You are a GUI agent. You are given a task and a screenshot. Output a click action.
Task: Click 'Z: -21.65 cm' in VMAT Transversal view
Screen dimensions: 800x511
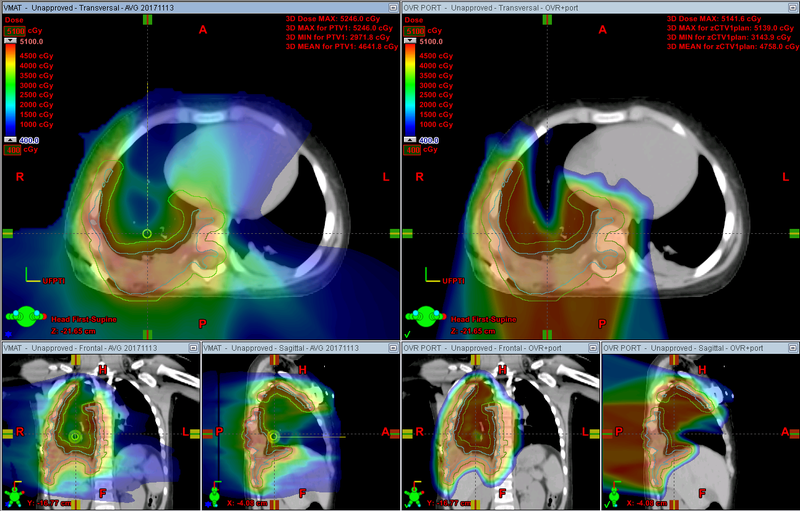click(73, 331)
